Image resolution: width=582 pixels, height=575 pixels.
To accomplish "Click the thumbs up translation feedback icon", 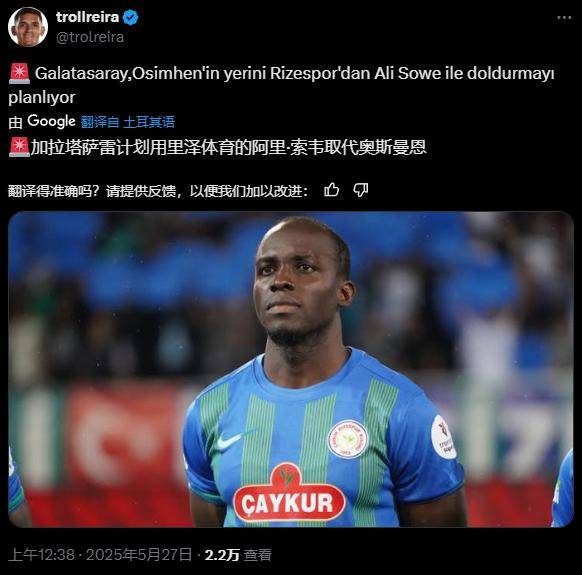I will tap(331, 190).
